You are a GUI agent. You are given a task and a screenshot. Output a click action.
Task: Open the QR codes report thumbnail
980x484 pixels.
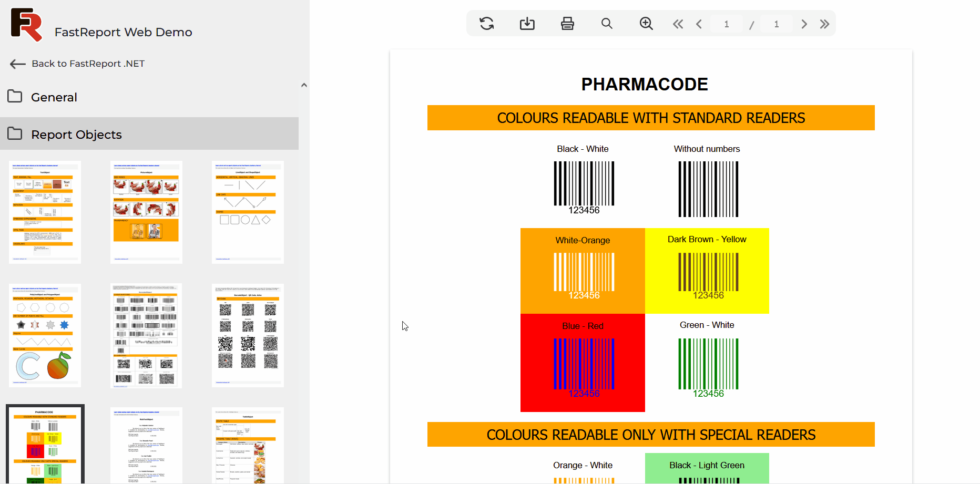point(248,335)
